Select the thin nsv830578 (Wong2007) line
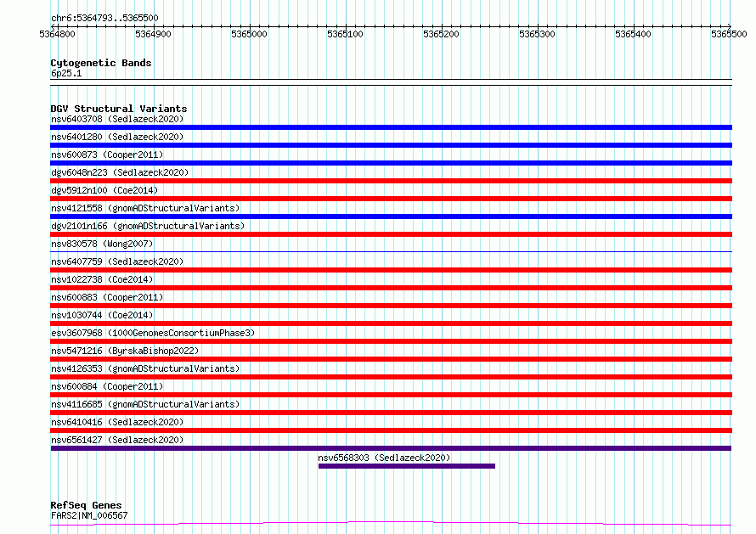This screenshot has width=756, height=534. (x=391, y=251)
